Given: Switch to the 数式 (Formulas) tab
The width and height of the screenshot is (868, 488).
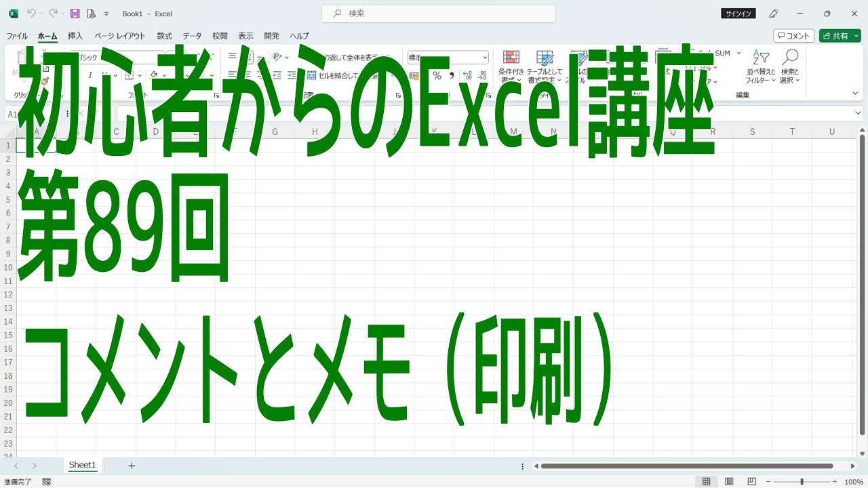Looking at the screenshot, I should tap(164, 36).
